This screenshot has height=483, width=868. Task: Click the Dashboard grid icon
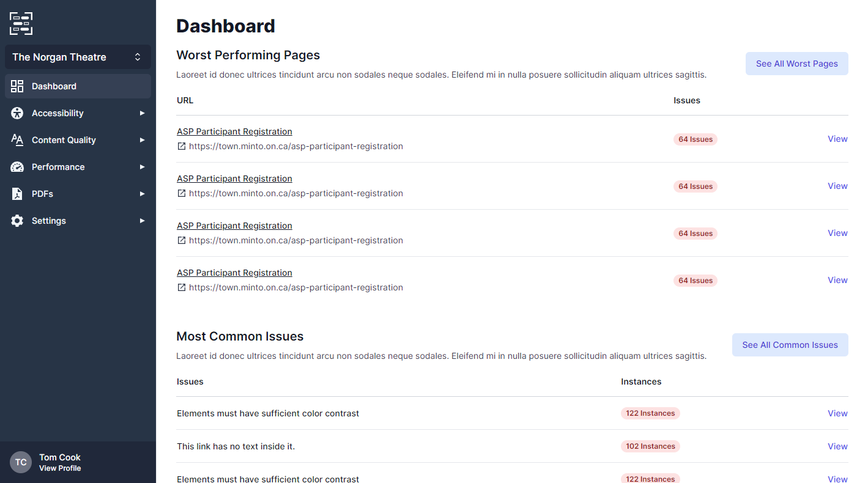click(x=17, y=86)
